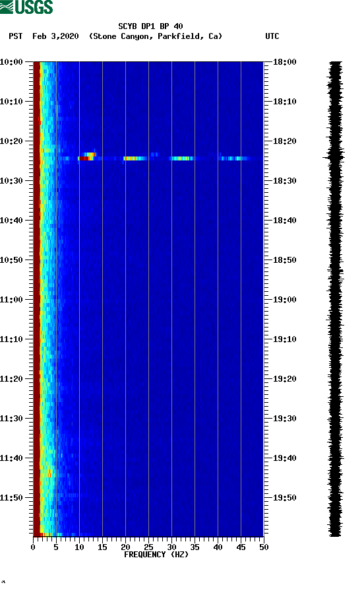This screenshot has width=364, height=589.
Task: Click the yellow burst between 30 and 35 Hz
Action: [x=181, y=158]
